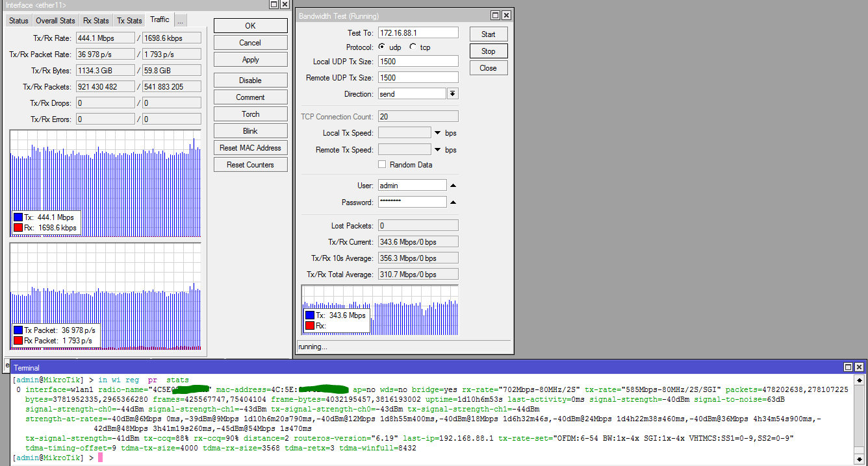Screen dimensions: 868x466
Task: Click the Traffic tab overflow button
Action: click(180, 20)
